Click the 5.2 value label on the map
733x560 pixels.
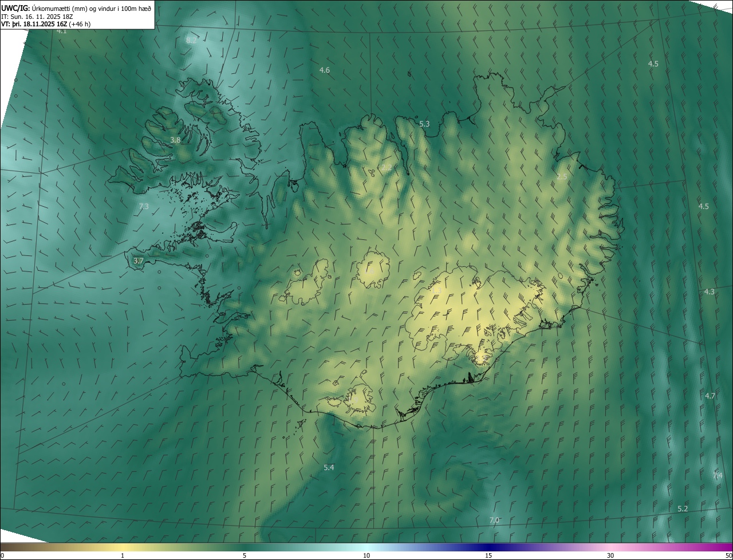(683, 509)
